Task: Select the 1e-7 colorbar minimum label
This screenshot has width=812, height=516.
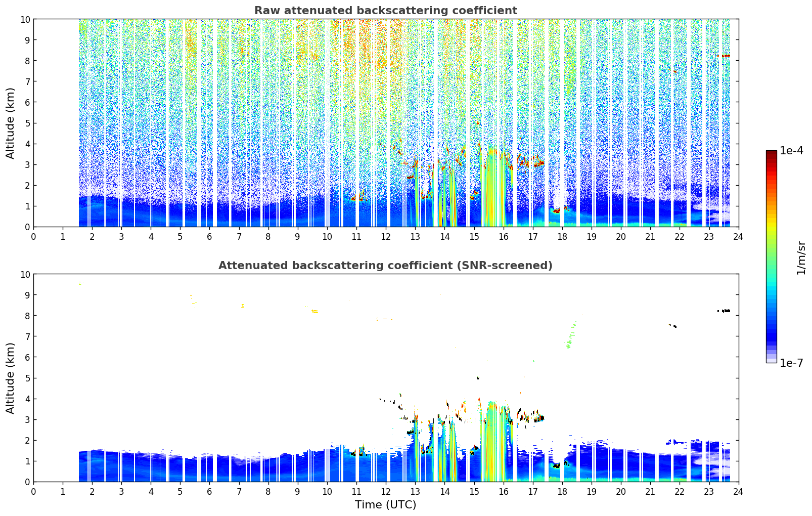Action: tap(791, 363)
